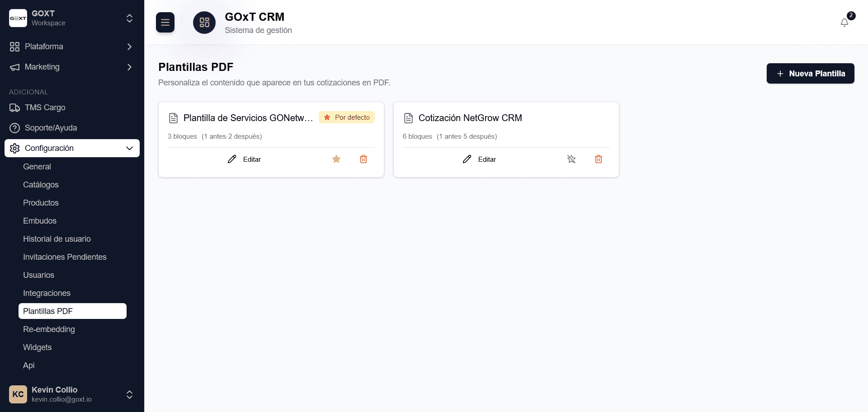Screen dimensions: 868x412
Task: Click the document icon of Cotización NetGrow
Action: click(408, 118)
